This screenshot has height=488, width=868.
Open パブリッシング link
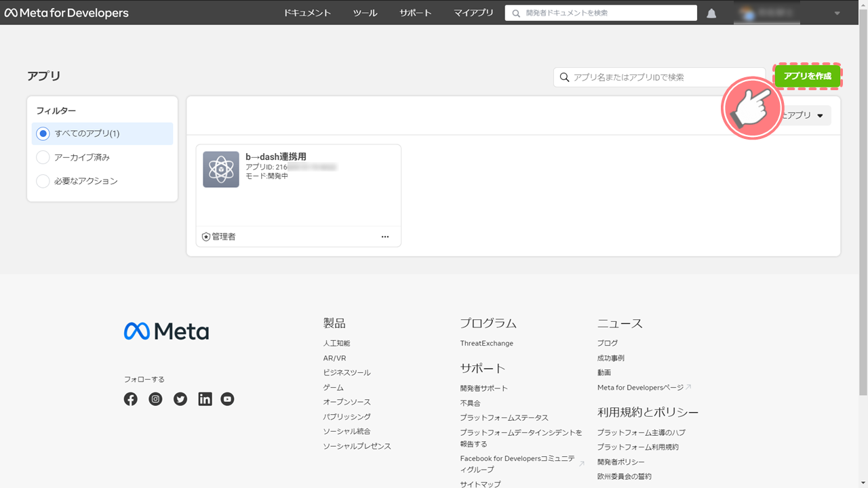347,417
